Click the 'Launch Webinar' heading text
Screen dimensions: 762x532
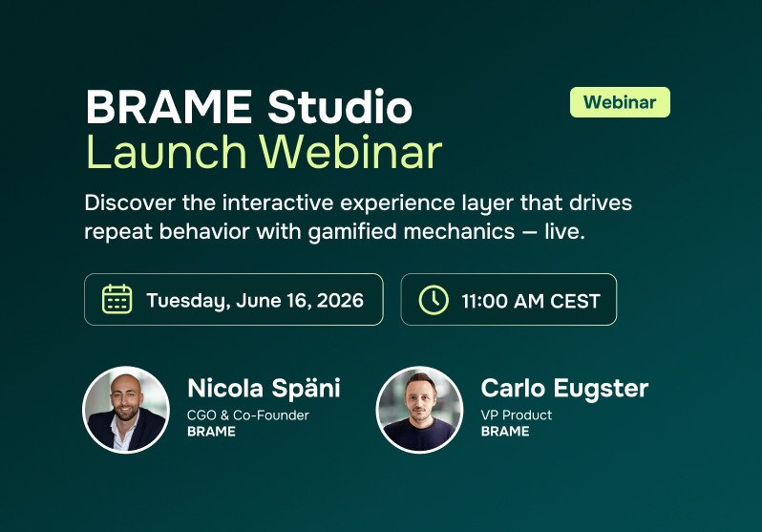(x=264, y=152)
